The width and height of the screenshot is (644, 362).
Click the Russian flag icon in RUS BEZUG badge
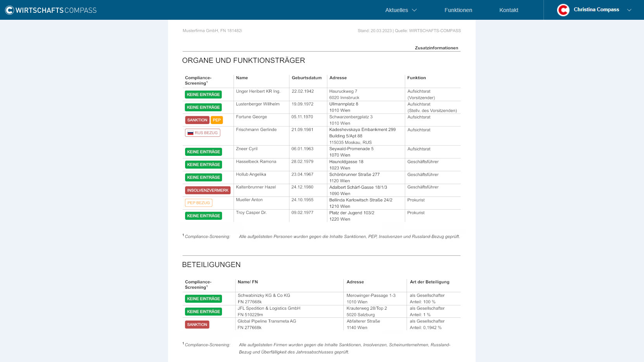pyautogui.click(x=190, y=133)
